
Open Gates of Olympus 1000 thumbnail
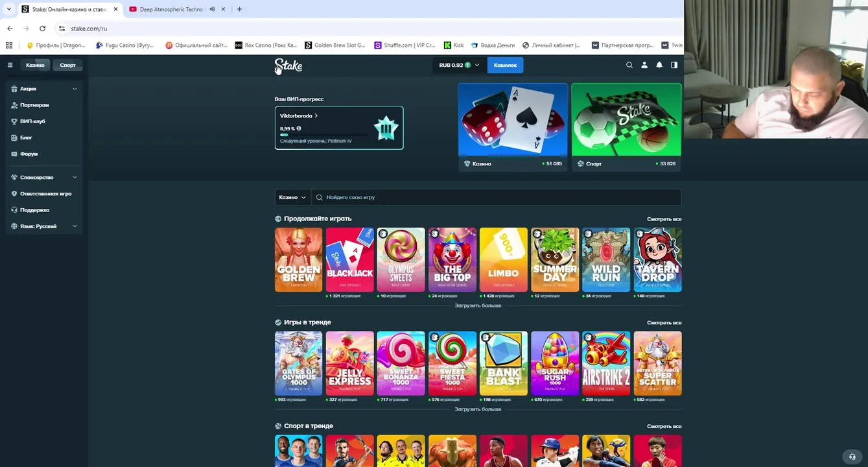click(x=298, y=363)
